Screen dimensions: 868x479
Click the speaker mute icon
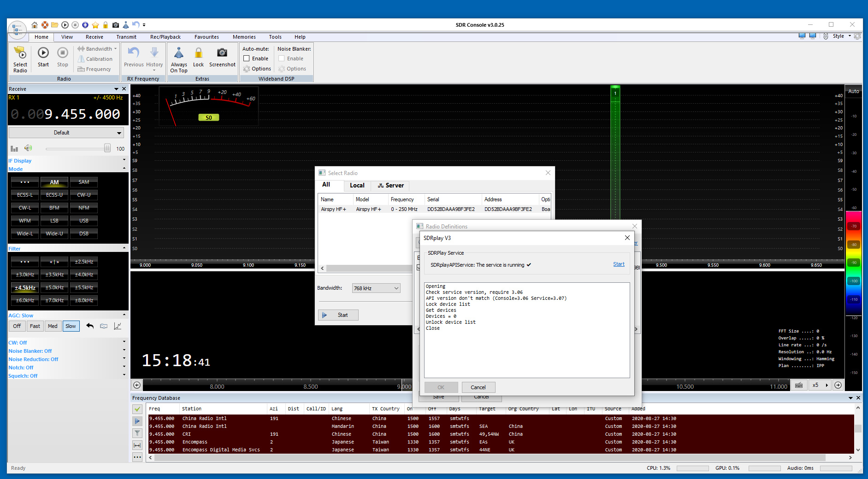click(x=28, y=148)
